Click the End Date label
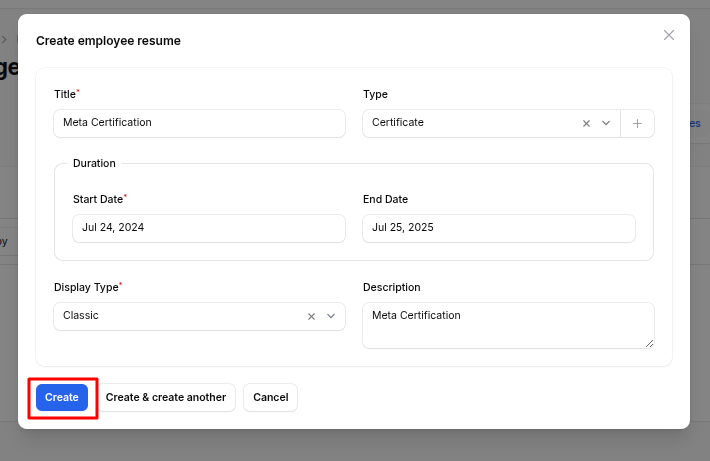Image resolution: width=710 pixels, height=461 pixels. click(385, 199)
